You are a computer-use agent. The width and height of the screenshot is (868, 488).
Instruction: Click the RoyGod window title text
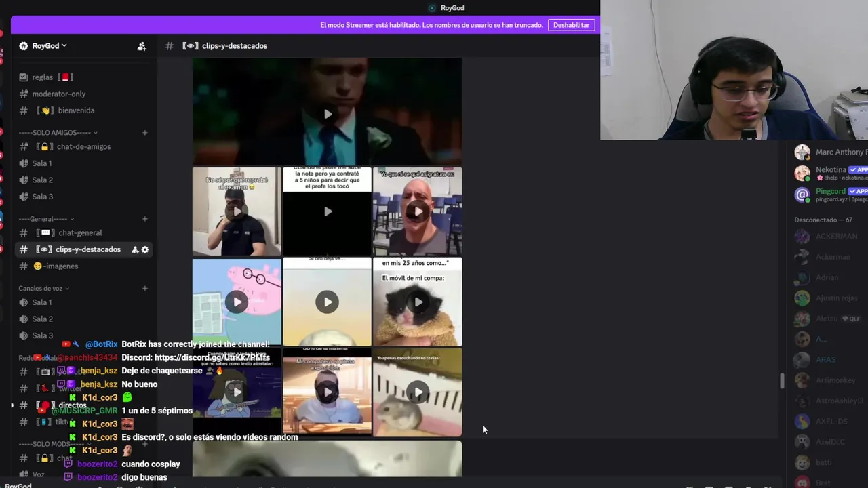pyautogui.click(x=452, y=8)
